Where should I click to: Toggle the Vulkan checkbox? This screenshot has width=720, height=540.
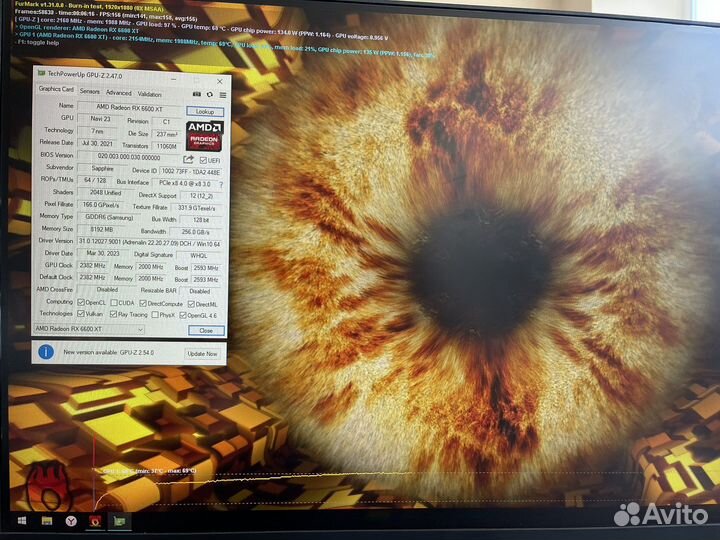81,314
